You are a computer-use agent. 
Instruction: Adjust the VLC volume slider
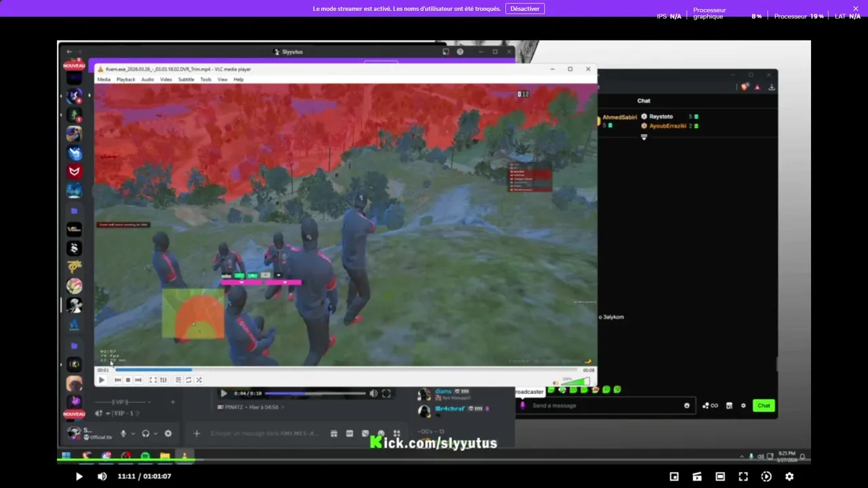click(x=575, y=382)
